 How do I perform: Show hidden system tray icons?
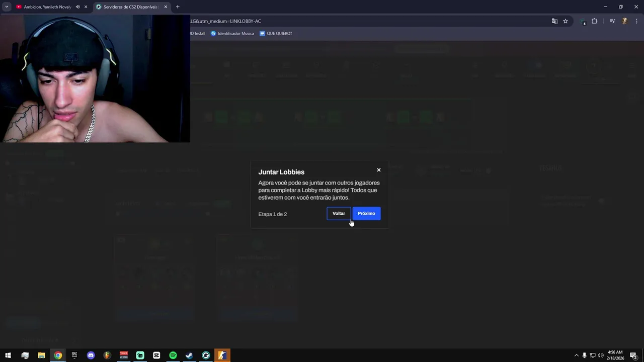click(576, 355)
